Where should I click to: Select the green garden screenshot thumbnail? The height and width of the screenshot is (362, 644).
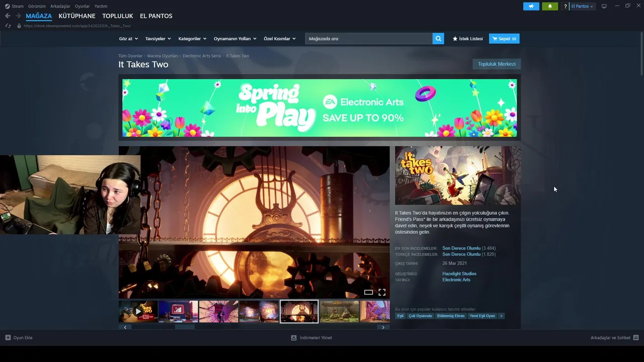click(339, 311)
